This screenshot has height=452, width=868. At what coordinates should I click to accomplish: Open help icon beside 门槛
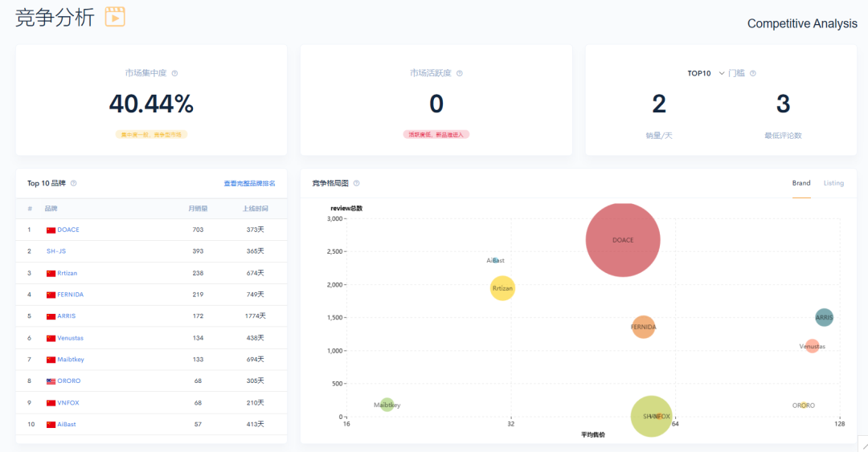pyautogui.click(x=753, y=73)
